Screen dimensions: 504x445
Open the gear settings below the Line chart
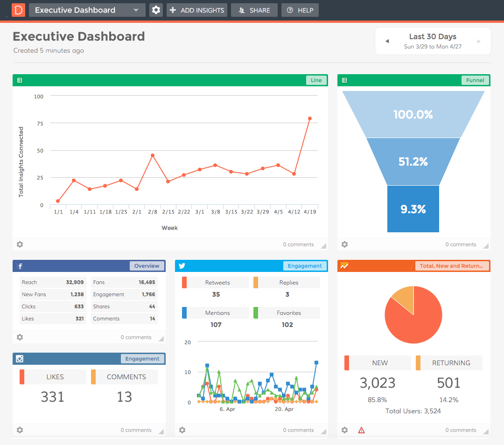coord(20,244)
